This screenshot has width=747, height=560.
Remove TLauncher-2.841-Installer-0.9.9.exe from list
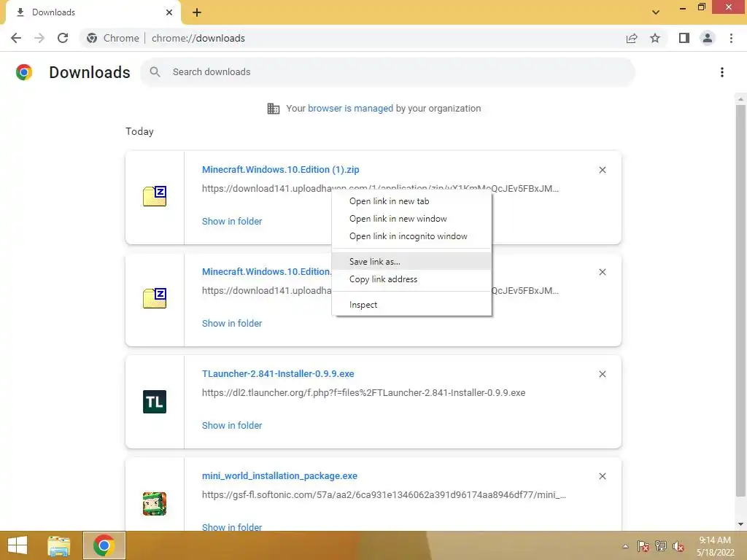click(x=602, y=374)
